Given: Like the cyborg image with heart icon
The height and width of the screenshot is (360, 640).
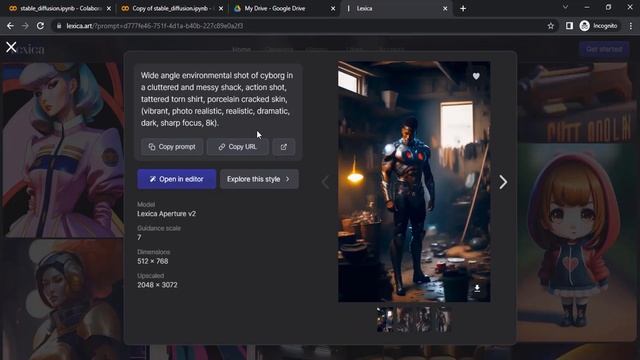Looking at the screenshot, I should pos(476,76).
